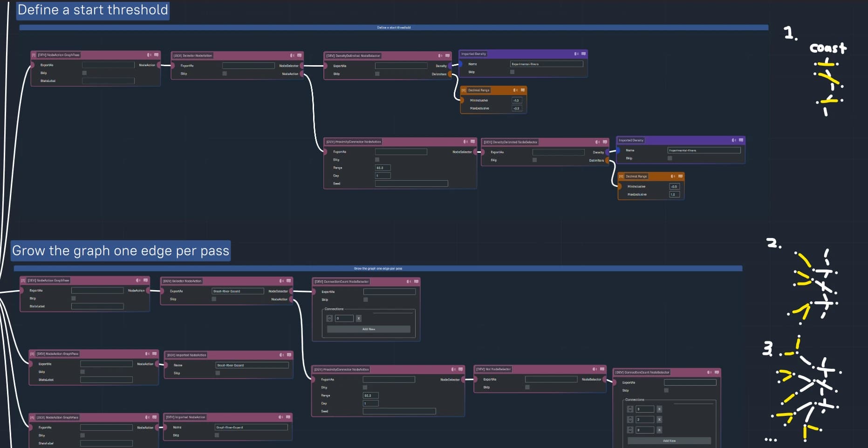868x448 pixels.
Task: Remove the single connection entry with X button
Action: (x=359, y=319)
